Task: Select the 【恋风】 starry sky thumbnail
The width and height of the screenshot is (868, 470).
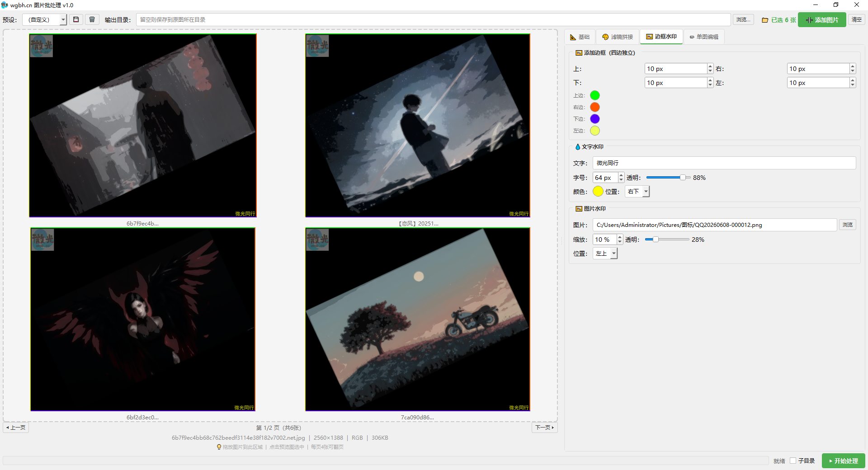Action: tap(418, 126)
